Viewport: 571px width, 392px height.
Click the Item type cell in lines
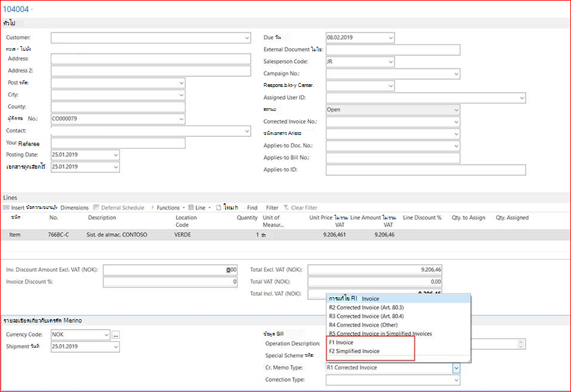pos(15,235)
